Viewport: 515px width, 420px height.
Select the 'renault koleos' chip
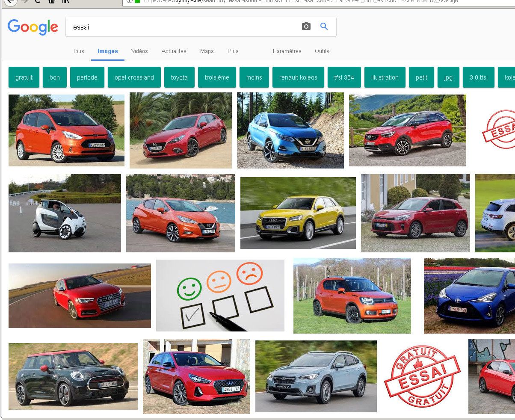pos(298,77)
